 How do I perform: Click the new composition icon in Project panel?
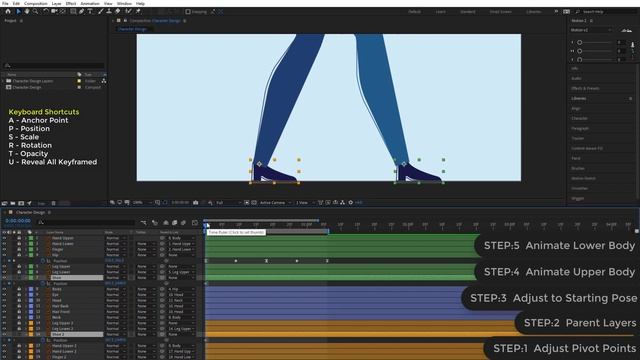pos(21,203)
